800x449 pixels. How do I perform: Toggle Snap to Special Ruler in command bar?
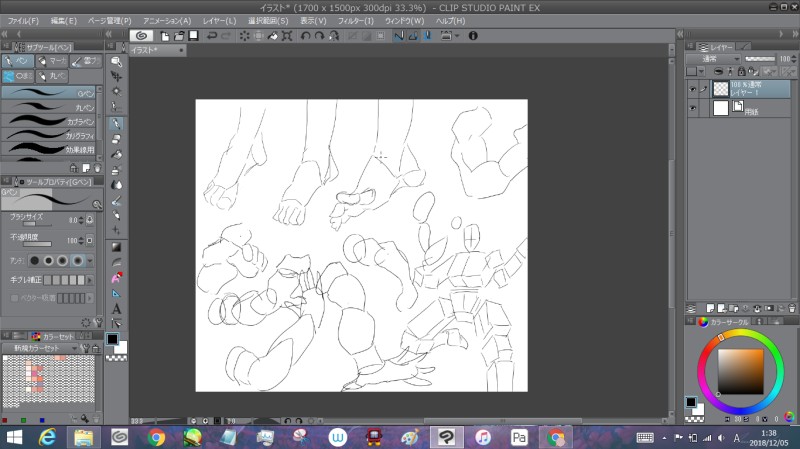pos(413,36)
